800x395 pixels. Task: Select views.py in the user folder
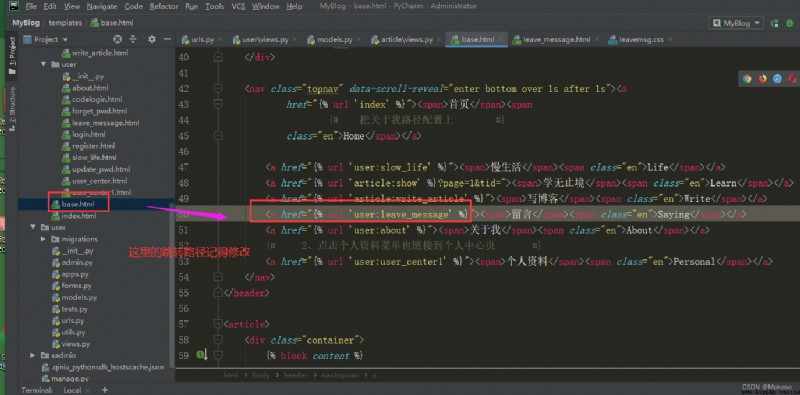[76, 344]
